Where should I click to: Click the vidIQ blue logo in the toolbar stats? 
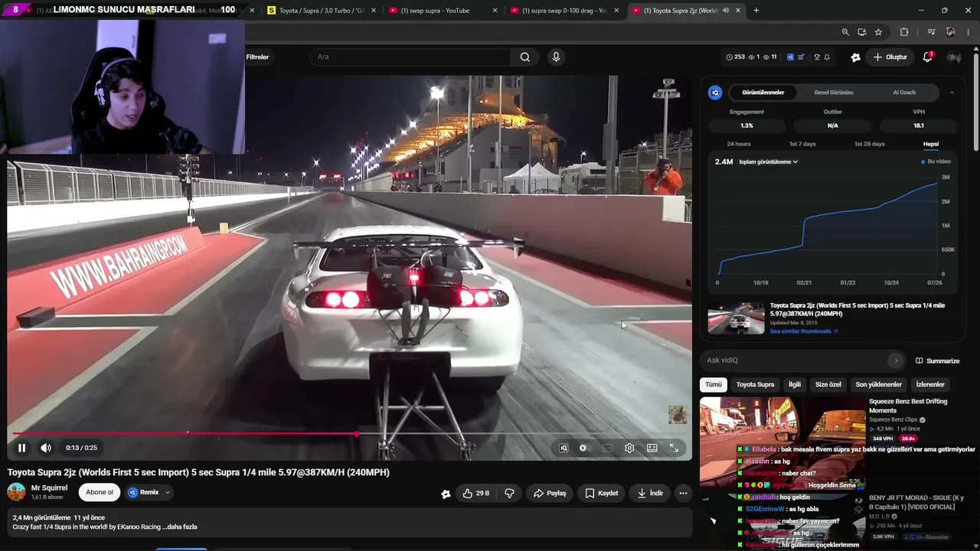(x=790, y=57)
